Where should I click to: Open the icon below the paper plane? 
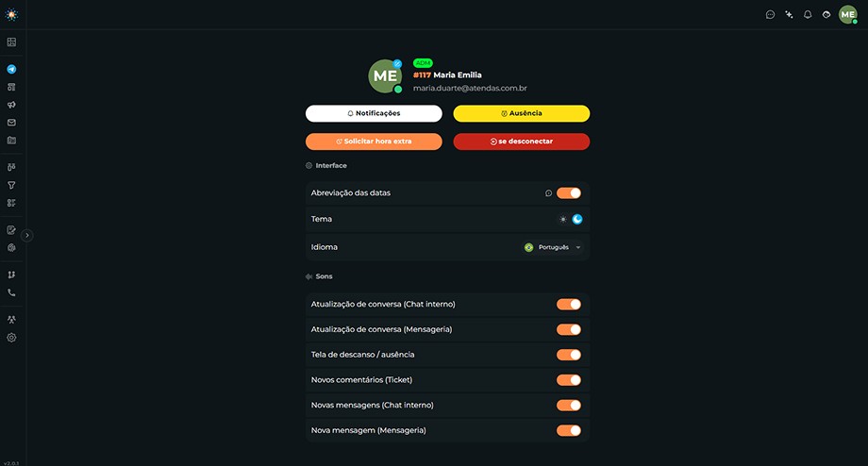pos(11,87)
